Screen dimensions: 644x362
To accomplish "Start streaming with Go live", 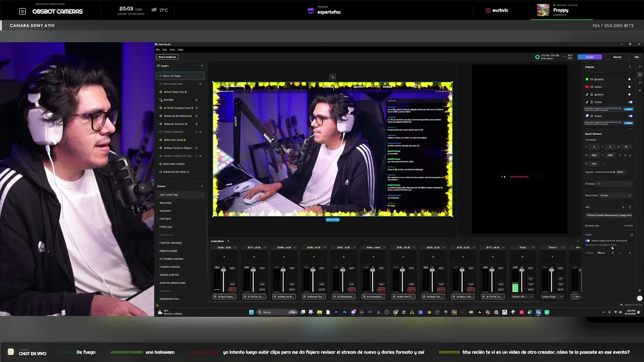I will pyautogui.click(x=590, y=57).
